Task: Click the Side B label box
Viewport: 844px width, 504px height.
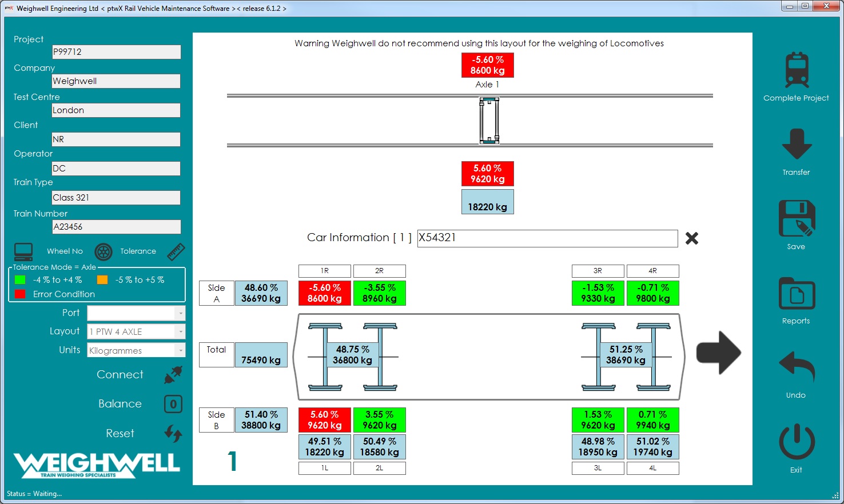Action: point(217,420)
